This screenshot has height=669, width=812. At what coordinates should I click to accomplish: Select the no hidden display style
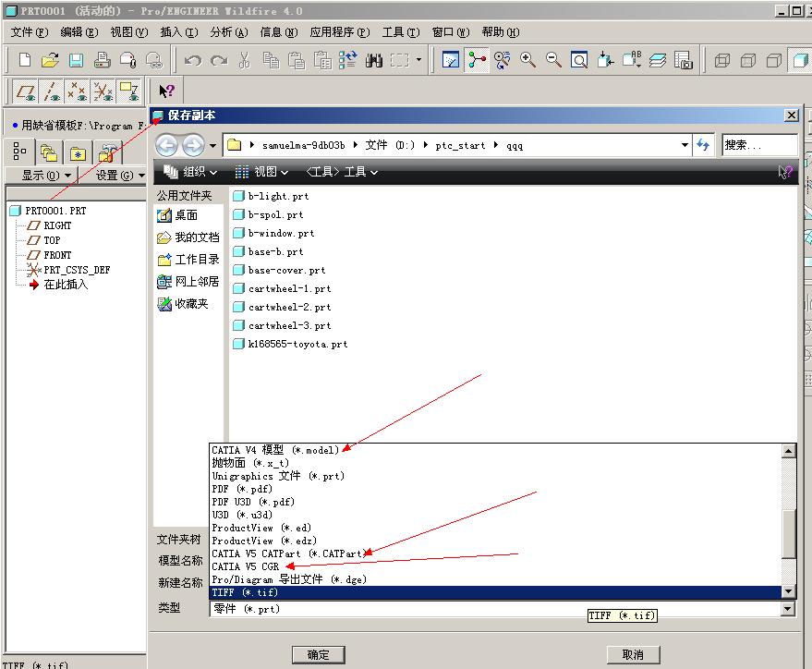click(x=774, y=61)
